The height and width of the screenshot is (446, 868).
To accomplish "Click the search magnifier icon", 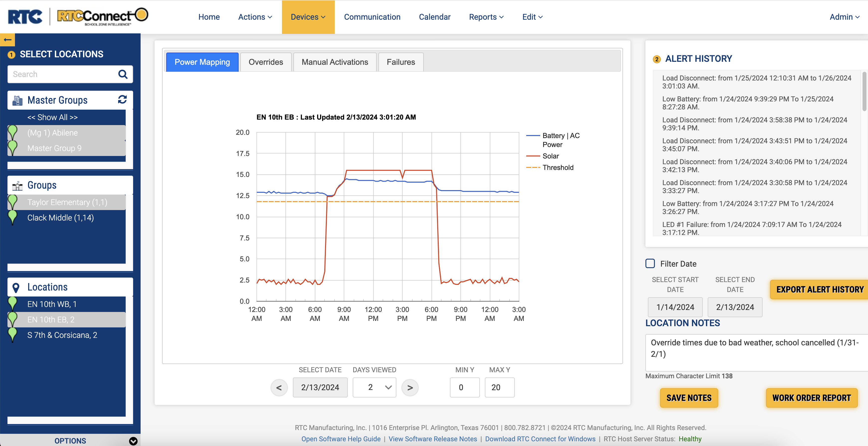I will click(123, 74).
